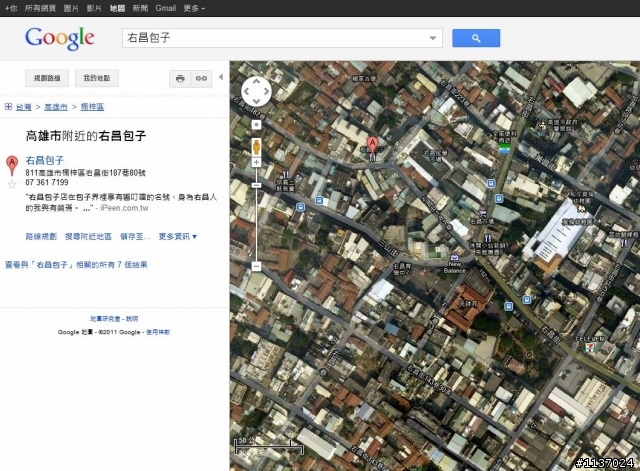Click the my-location button below pan control
Image resolution: width=640 pixels, height=471 pixels.
256,124
